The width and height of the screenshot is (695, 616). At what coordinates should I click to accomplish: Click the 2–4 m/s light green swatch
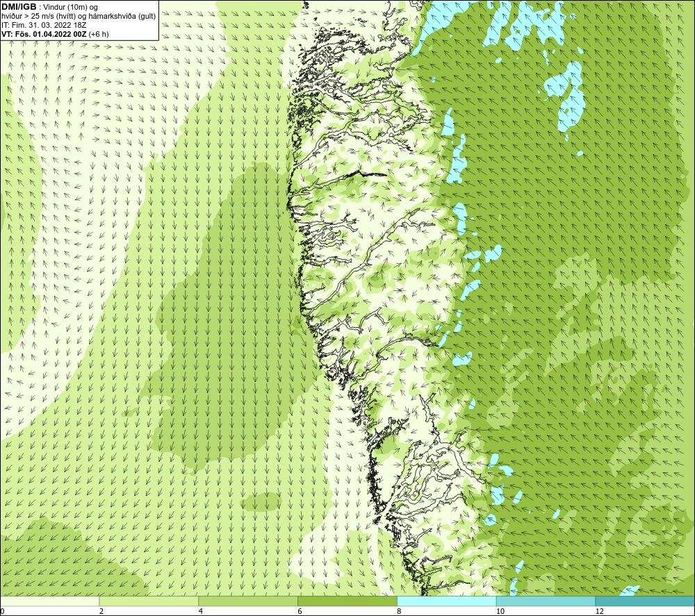(149, 601)
